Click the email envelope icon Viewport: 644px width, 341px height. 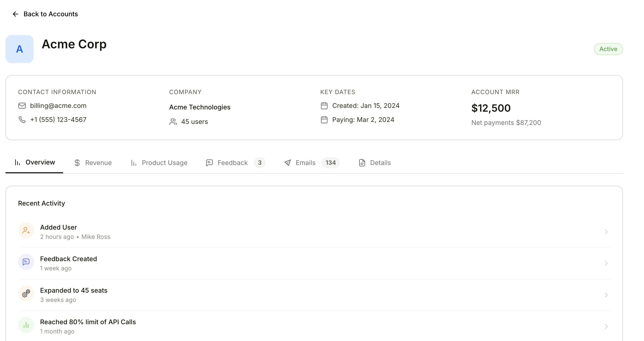tap(22, 106)
